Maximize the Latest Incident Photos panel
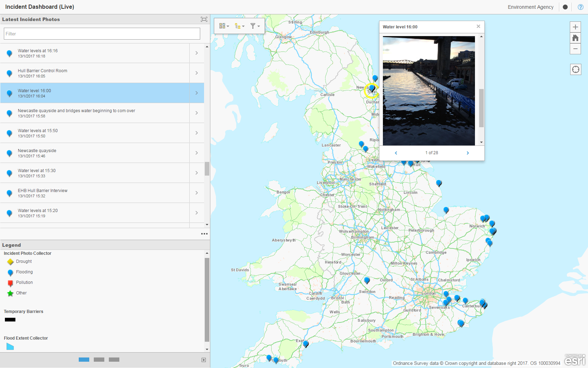This screenshot has height=368, width=588. pos(204,19)
